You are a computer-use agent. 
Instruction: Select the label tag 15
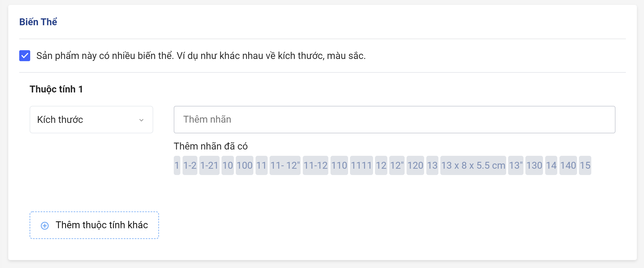[x=585, y=165]
